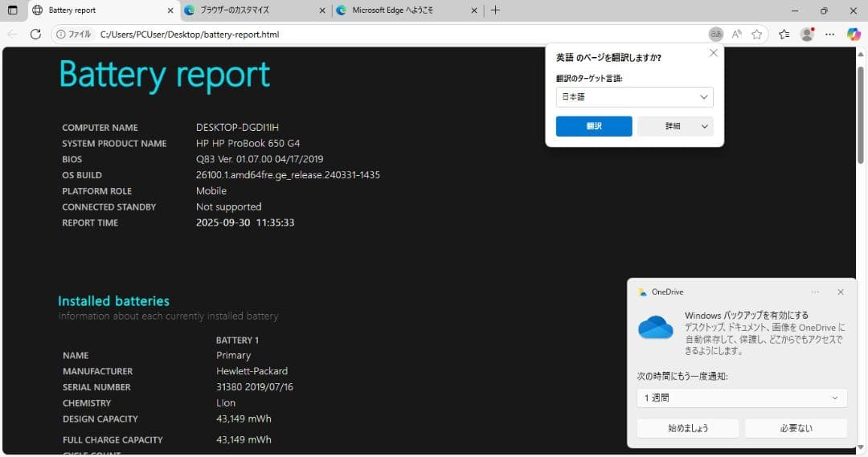Click the LIon chemistry value
This screenshot has height=457, width=868.
click(226, 402)
